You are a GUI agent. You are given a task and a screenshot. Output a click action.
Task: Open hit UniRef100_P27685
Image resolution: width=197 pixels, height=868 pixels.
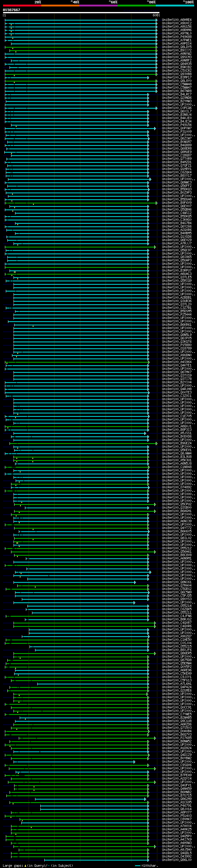coord(177,738)
